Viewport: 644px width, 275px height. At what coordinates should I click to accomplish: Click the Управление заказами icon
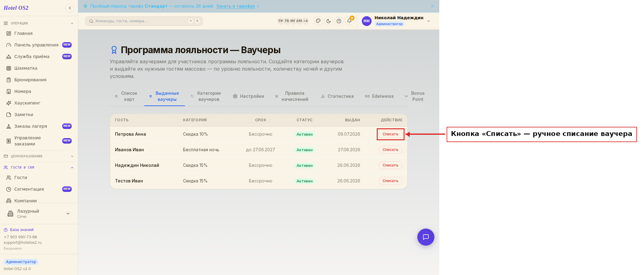click(9, 141)
